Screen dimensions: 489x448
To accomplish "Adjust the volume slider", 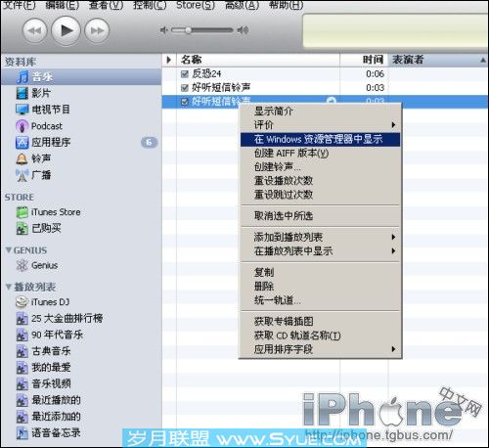I will (202, 30).
